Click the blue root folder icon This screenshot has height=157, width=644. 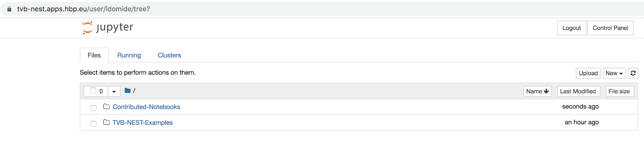click(x=128, y=91)
